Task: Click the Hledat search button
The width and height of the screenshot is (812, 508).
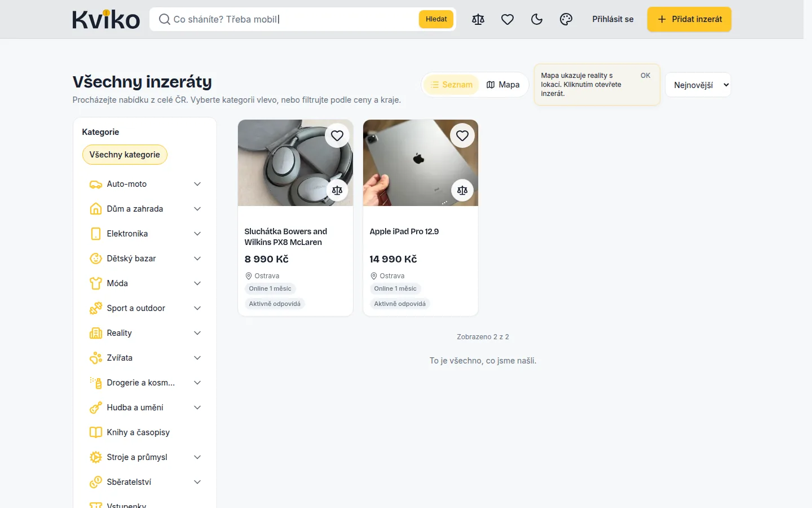Action: pyautogui.click(x=436, y=19)
